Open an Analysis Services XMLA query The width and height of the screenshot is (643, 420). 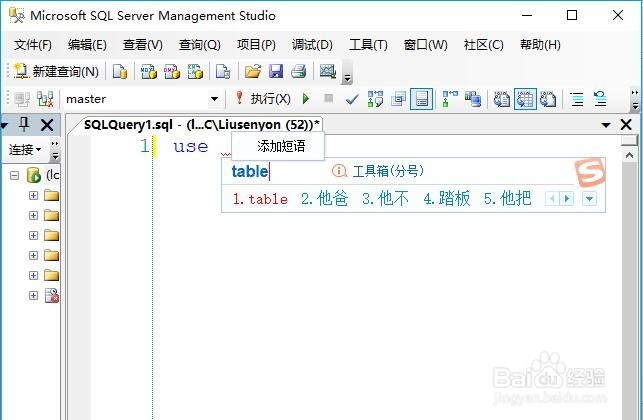pos(195,71)
